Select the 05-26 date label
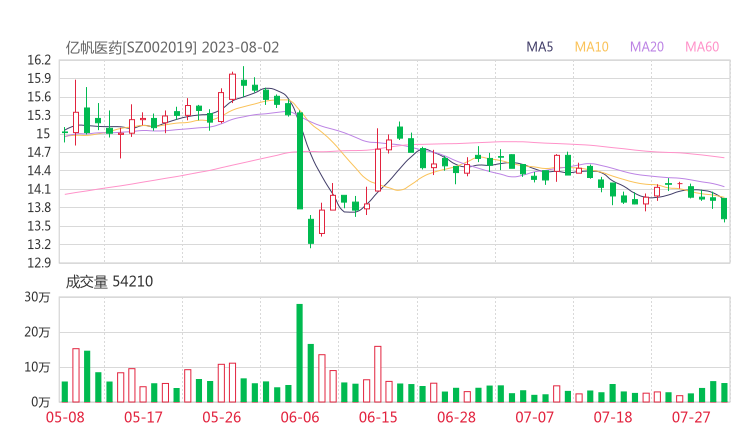740x440 pixels. (x=221, y=417)
